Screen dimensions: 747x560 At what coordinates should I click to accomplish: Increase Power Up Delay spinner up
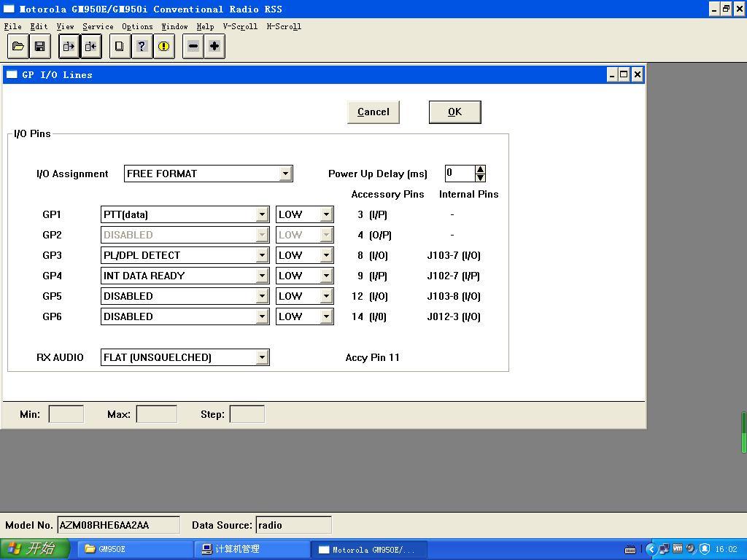[x=480, y=169]
